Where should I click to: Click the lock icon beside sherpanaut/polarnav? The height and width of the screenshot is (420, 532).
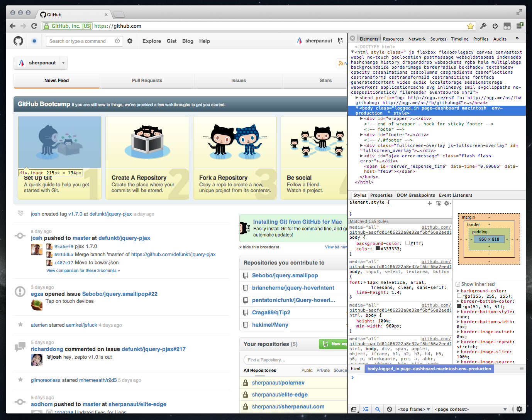tap(246, 383)
